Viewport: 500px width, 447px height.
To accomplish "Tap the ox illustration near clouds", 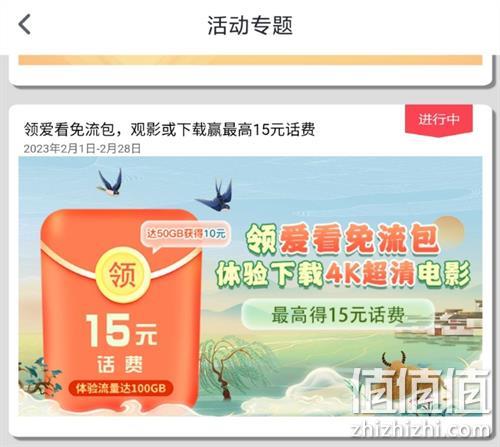I will (395, 362).
